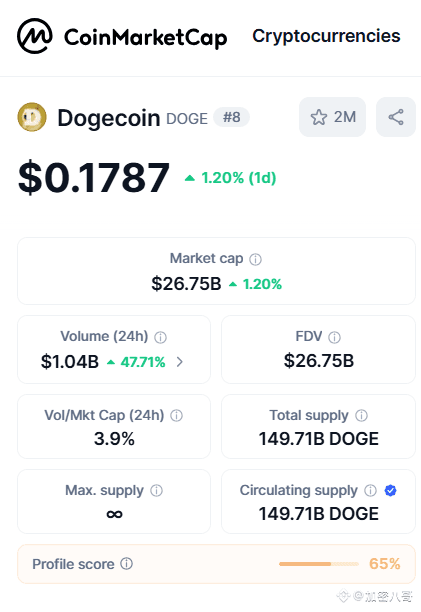
Task: Open the share icon button
Action: click(x=396, y=117)
